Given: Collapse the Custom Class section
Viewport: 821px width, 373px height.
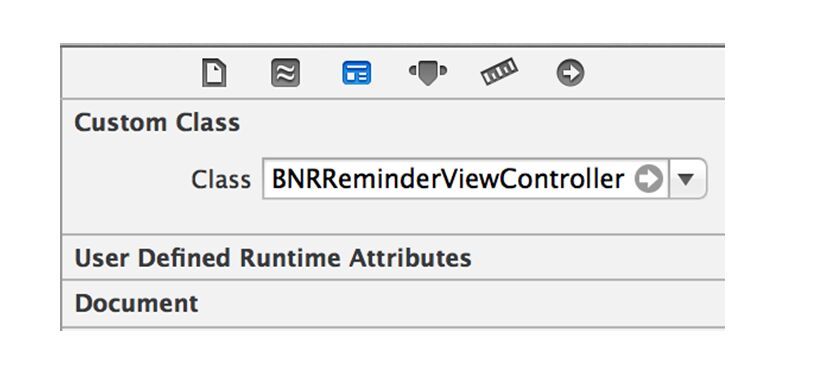Looking at the screenshot, I should click(157, 123).
